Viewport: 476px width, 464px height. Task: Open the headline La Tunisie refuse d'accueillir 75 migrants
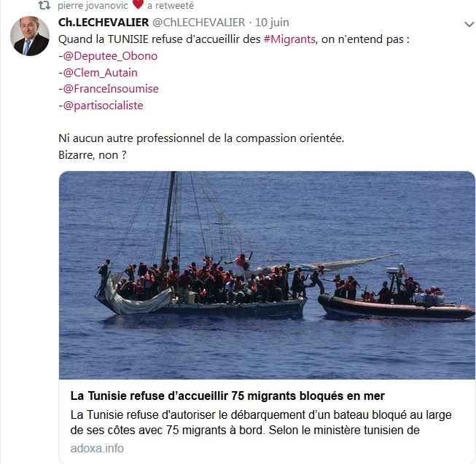pyautogui.click(x=227, y=396)
